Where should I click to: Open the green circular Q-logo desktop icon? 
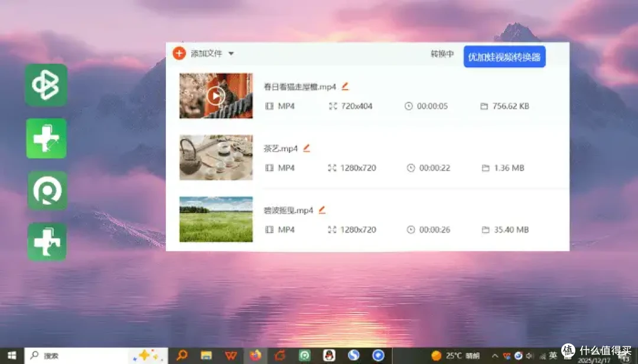[x=47, y=191]
